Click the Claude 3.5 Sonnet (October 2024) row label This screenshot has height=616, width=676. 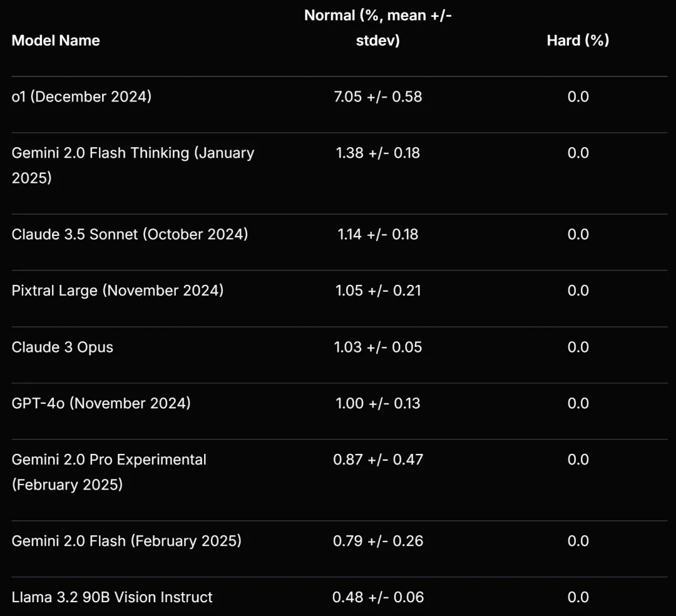[x=130, y=234]
